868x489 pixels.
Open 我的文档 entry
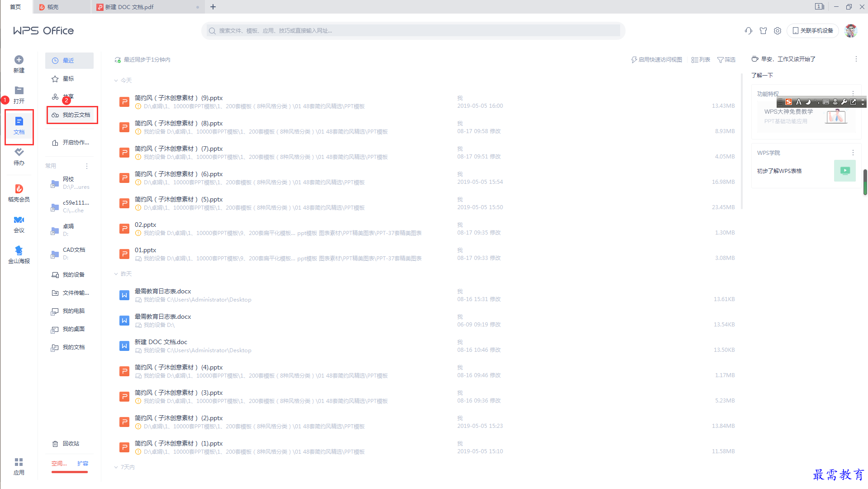pyautogui.click(x=69, y=347)
